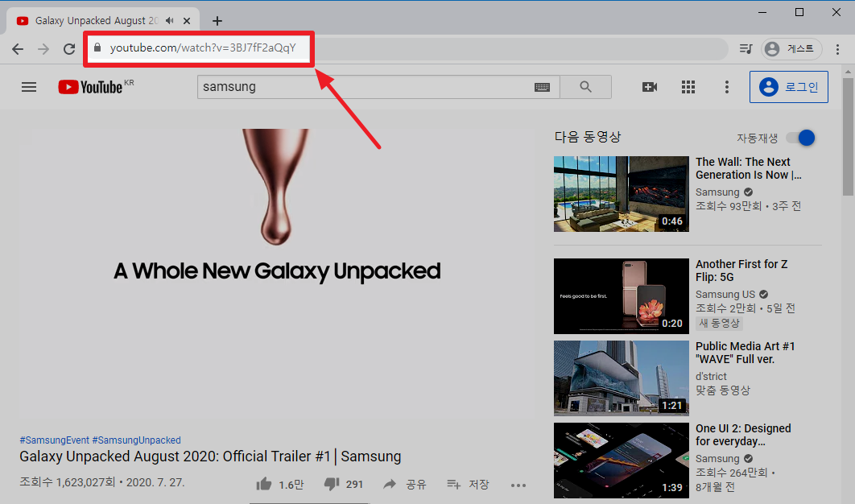Open the #SamsungUnpacked hashtag
The height and width of the screenshot is (504, 855).
[x=136, y=440]
